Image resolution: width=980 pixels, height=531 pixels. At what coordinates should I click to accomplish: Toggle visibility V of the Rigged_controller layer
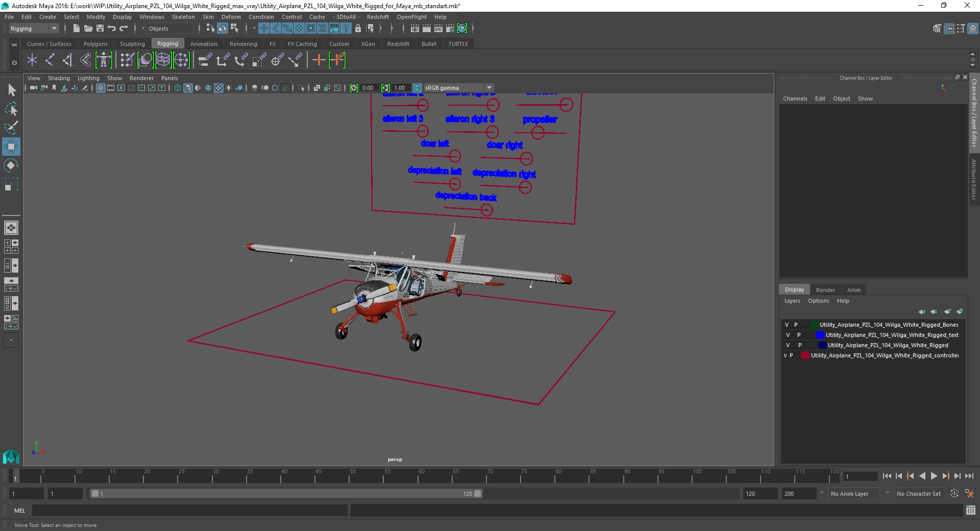[x=785, y=355]
